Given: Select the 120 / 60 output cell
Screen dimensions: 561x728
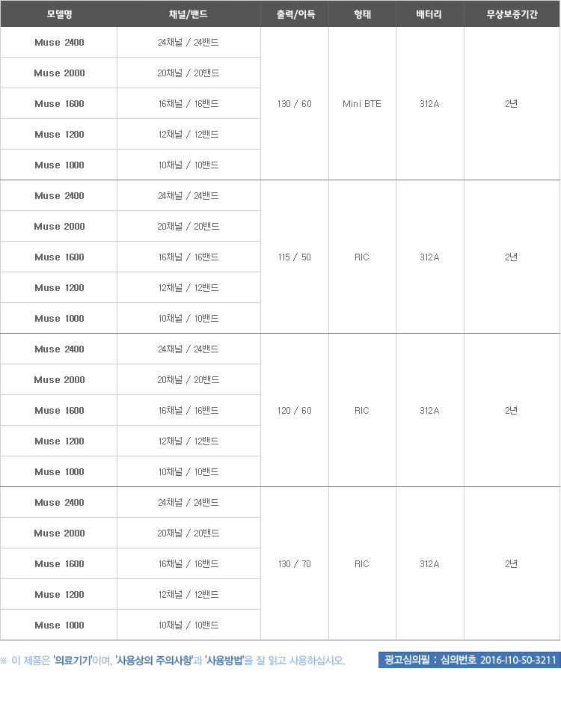Looking at the screenshot, I should coord(295,411).
